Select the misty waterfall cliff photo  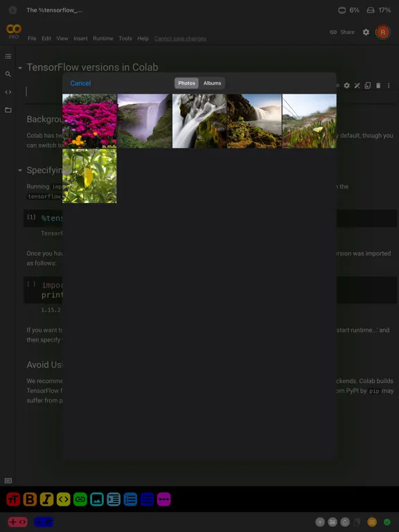(145, 121)
